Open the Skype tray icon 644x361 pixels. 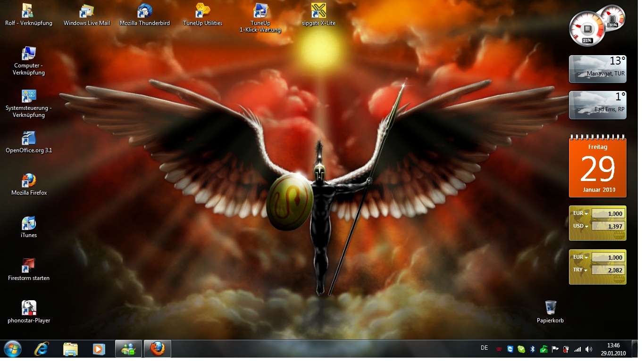click(521, 349)
